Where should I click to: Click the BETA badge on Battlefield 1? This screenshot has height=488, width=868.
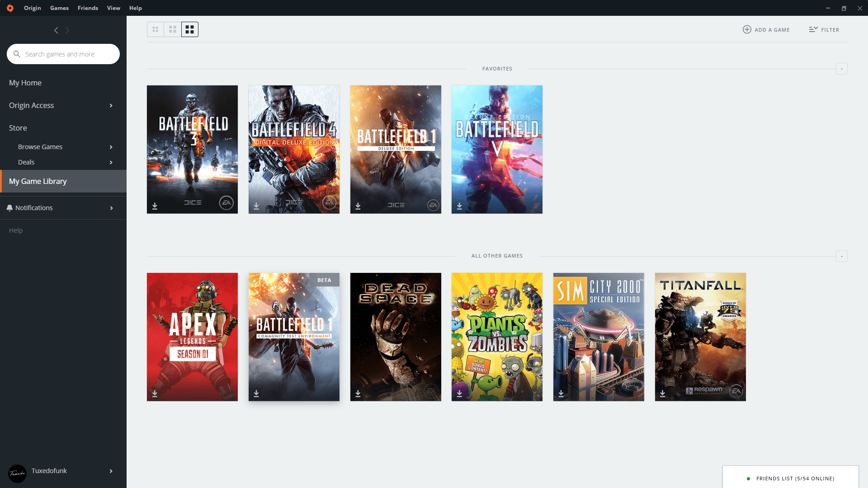tap(324, 280)
